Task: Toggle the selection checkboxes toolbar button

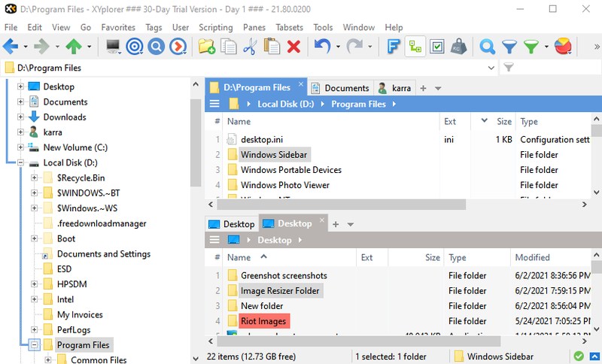Action: coord(436,47)
